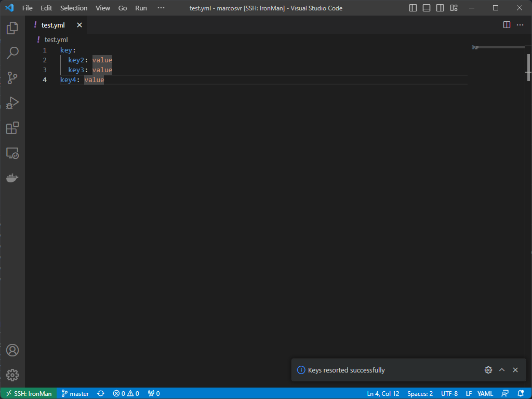The image size is (532, 399).
Task: Select the test.yml editor tab
Action: point(54,24)
